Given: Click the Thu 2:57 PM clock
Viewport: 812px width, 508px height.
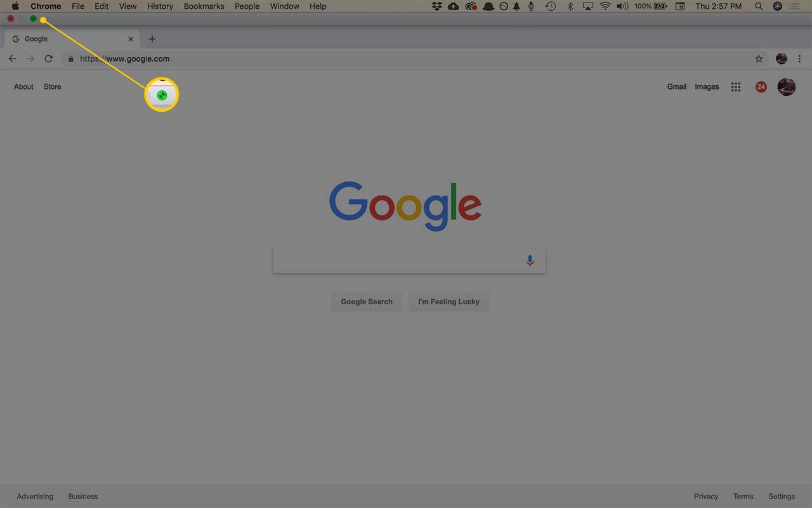Looking at the screenshot, I should (x=718, y=6).
